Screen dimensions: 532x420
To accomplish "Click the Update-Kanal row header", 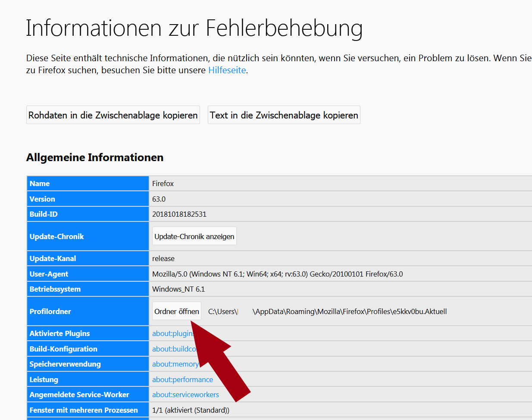I will 88,258.
